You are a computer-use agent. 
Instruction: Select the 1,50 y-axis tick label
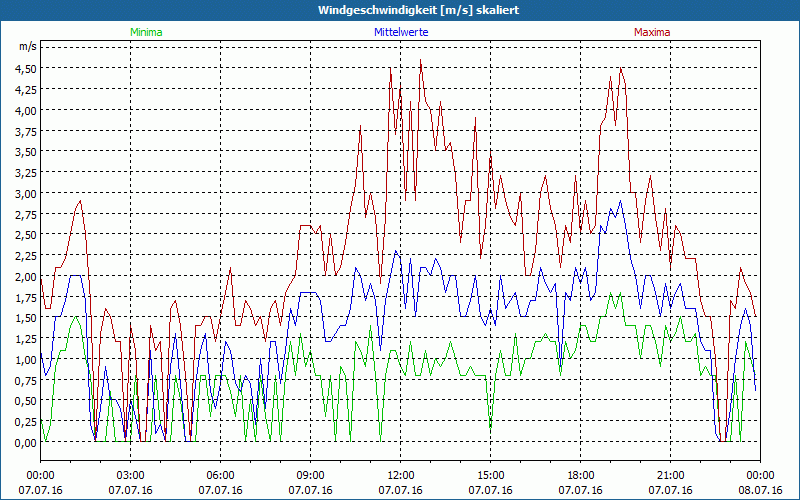(26, 318)
